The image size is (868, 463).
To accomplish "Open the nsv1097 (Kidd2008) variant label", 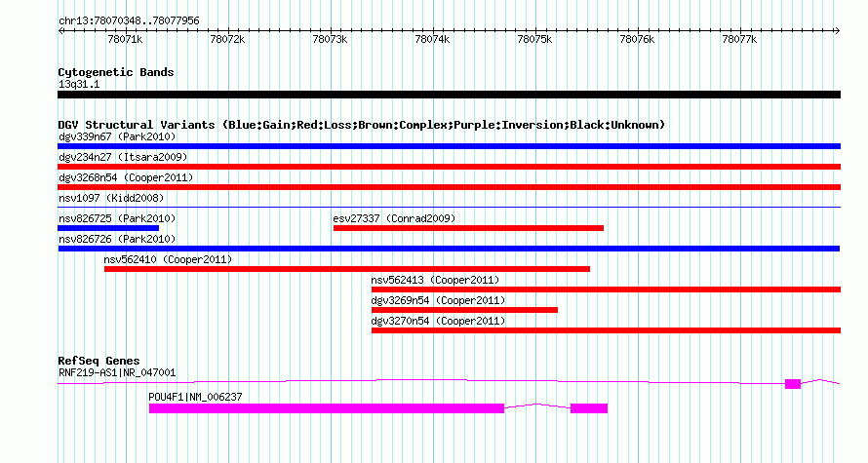I will (111, 198).
